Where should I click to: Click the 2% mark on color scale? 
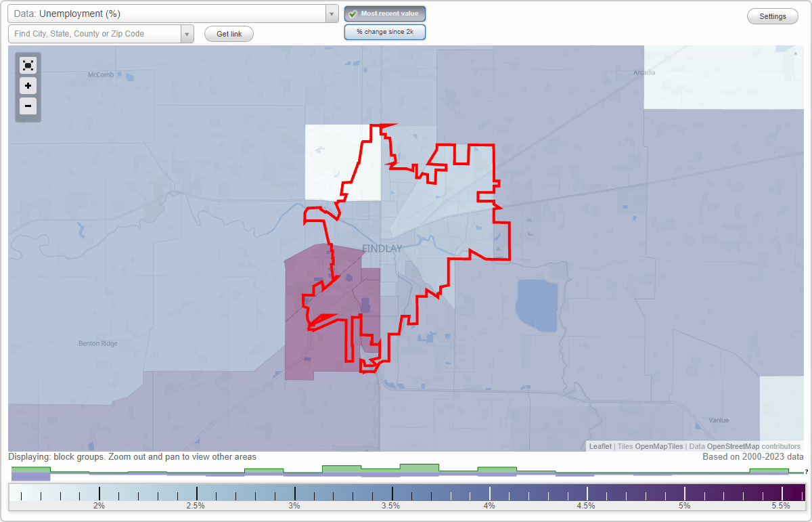coord(99,506)
